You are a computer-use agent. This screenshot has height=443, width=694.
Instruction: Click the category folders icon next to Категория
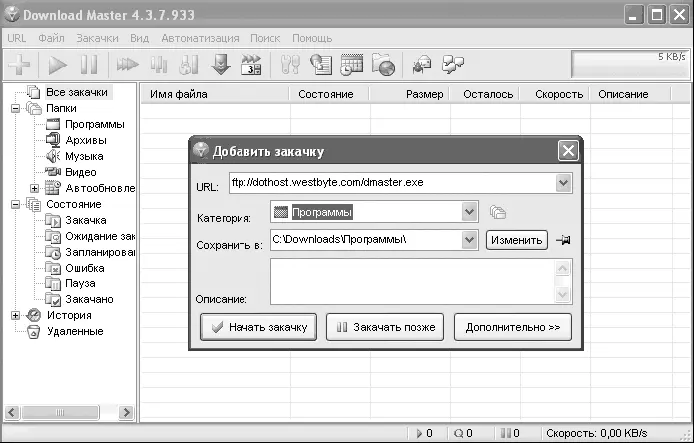click(x=498, y=212)
